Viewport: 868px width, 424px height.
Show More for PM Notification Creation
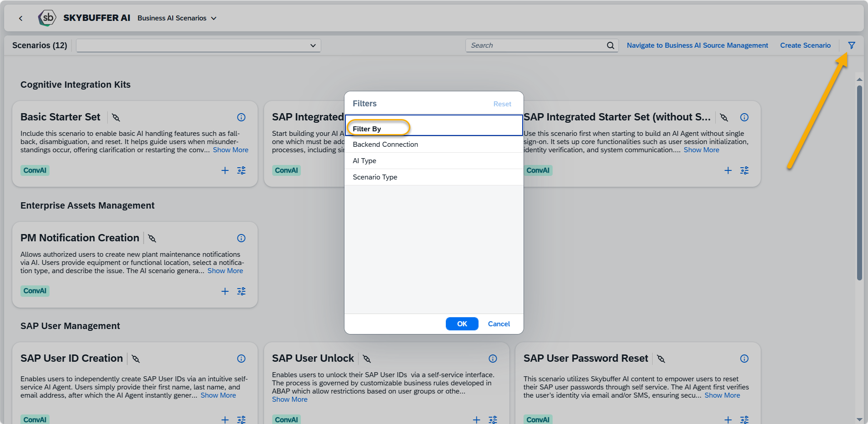point(225,271)
